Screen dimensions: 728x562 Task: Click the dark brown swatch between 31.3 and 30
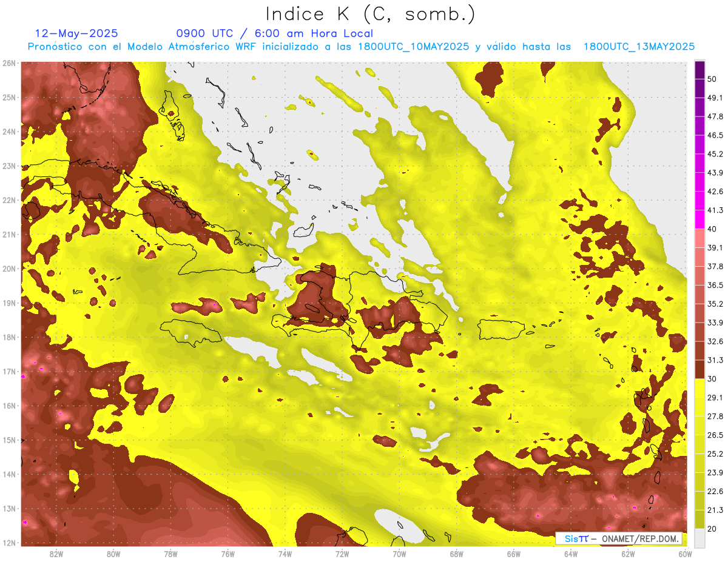tap(699, 369)
